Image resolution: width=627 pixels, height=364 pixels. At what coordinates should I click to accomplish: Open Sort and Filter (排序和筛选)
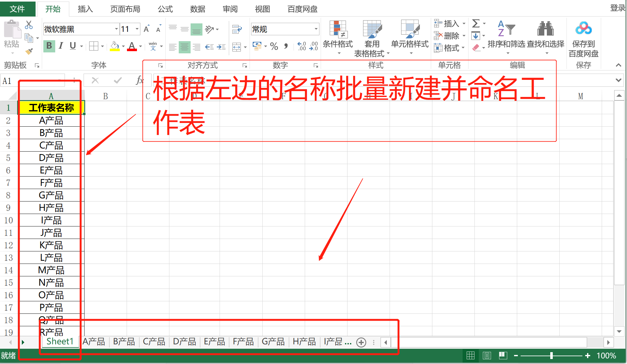pyautogui.click(x=507, y=37)
